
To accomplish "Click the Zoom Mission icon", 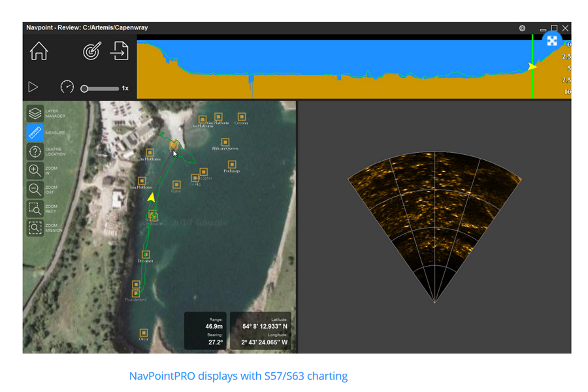I will click(x=34, y=228).
